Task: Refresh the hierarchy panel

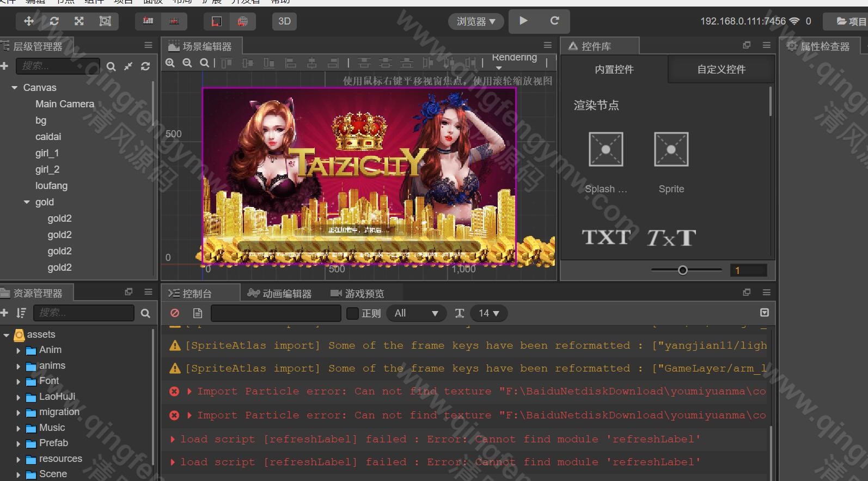Action: [145, 66]
